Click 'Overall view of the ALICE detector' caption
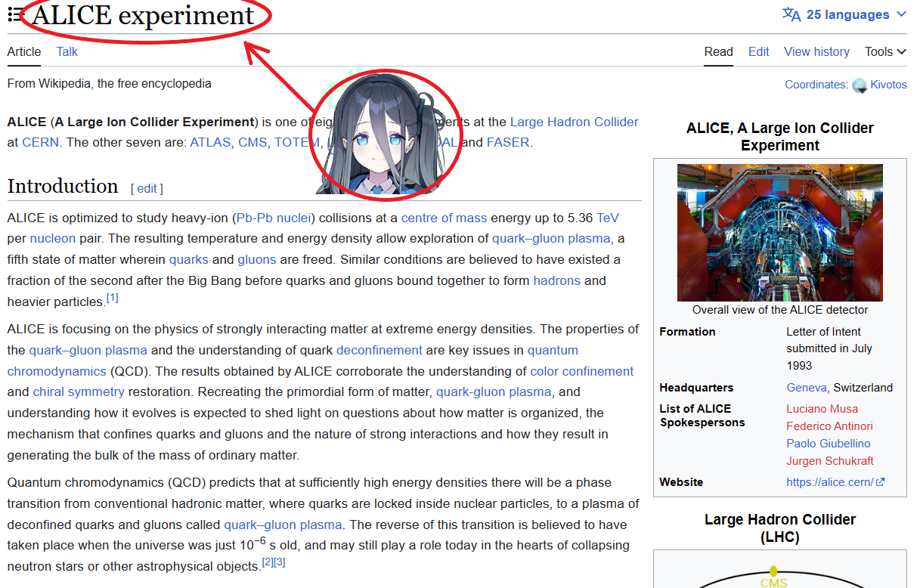 [780, 310]
